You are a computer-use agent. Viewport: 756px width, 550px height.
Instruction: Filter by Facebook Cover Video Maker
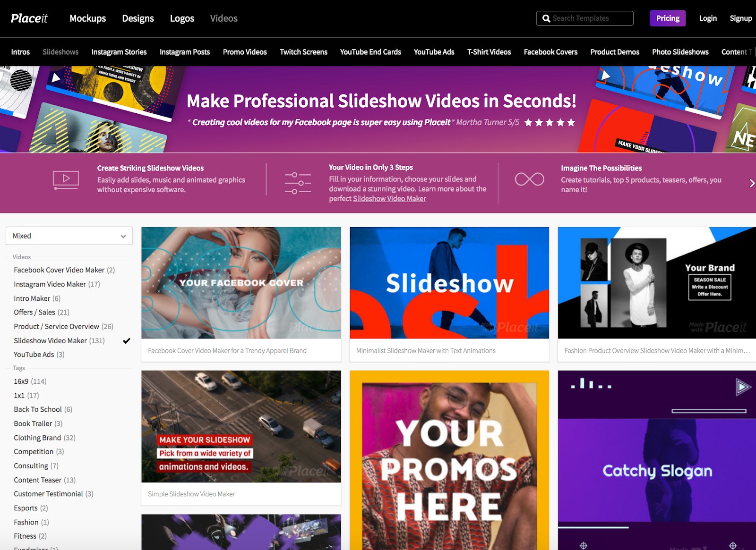click(64, 270)
